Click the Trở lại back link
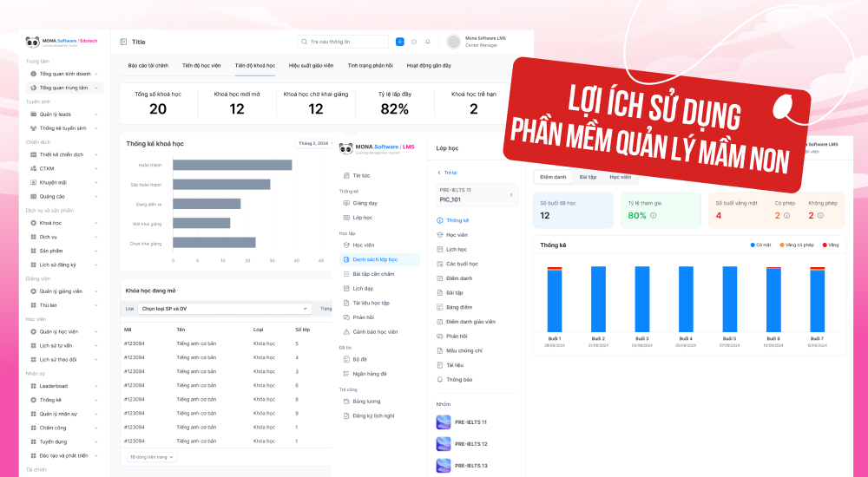Viewport: 868px width, 477px height. click(x=447, y=173)
